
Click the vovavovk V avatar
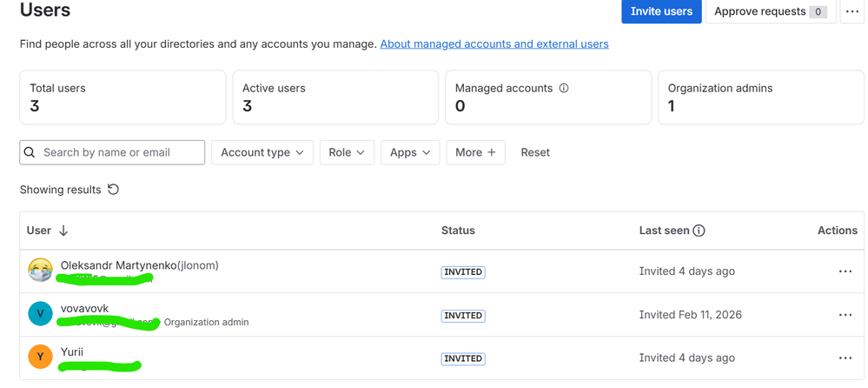point(41,314)
